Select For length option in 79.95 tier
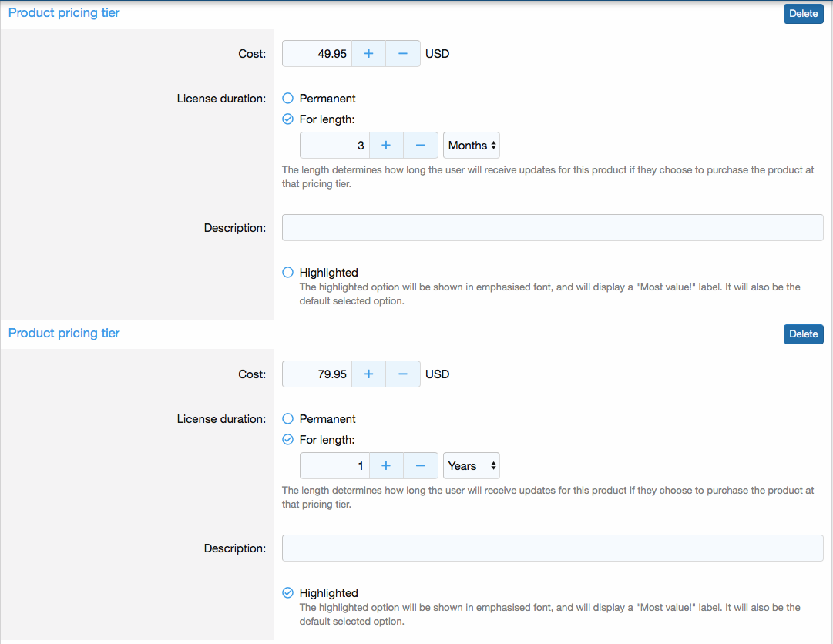 click(288, 440)
